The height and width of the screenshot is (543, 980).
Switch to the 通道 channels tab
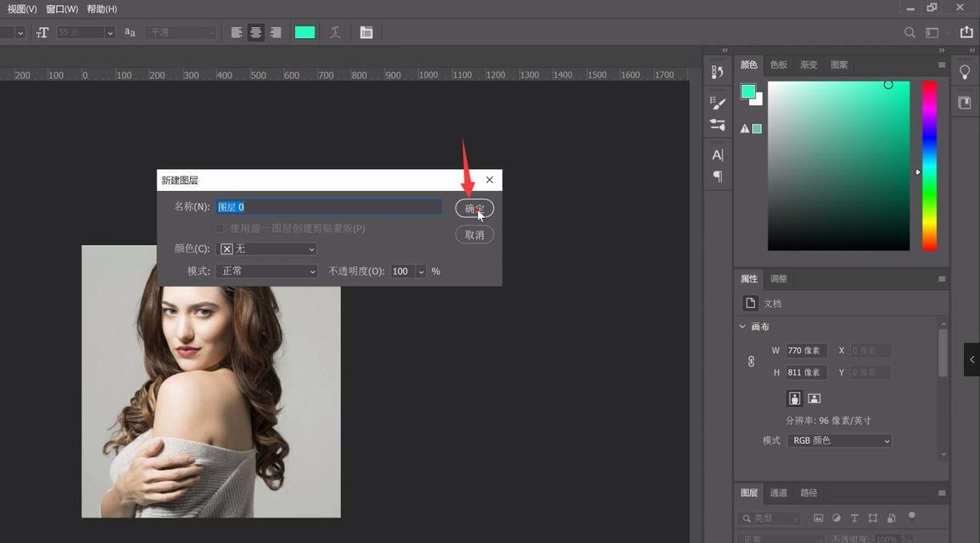[x=778, y=493]
